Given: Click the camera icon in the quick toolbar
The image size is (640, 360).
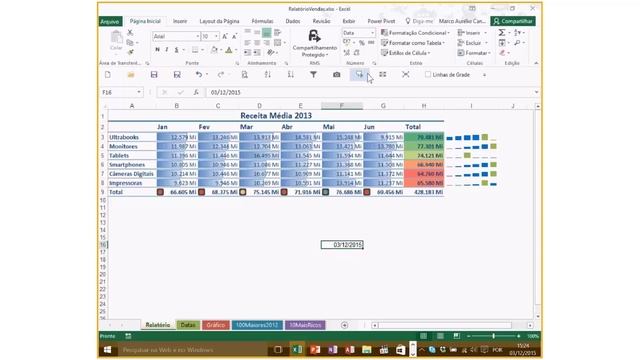Looking at the screenshot, I should 336,75.
